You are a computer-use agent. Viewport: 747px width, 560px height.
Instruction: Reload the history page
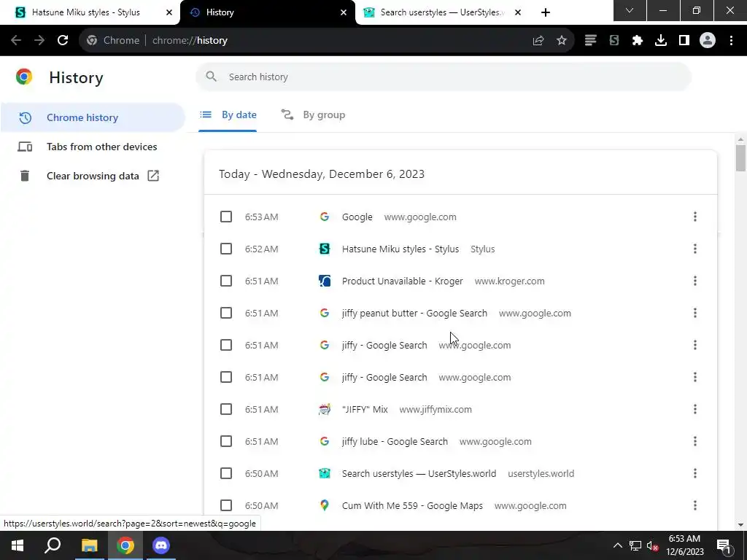(63, 41)
